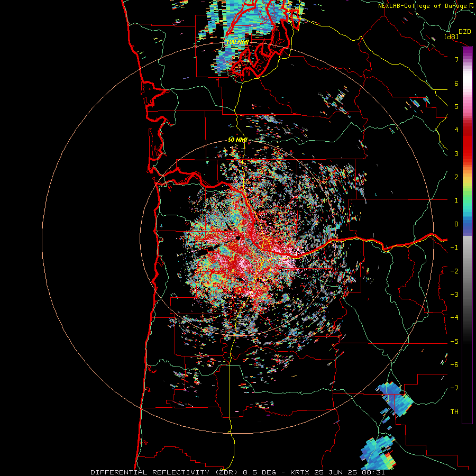Click the 5 value on the scale
Screen dimensions: 476x476
point(456,106)
